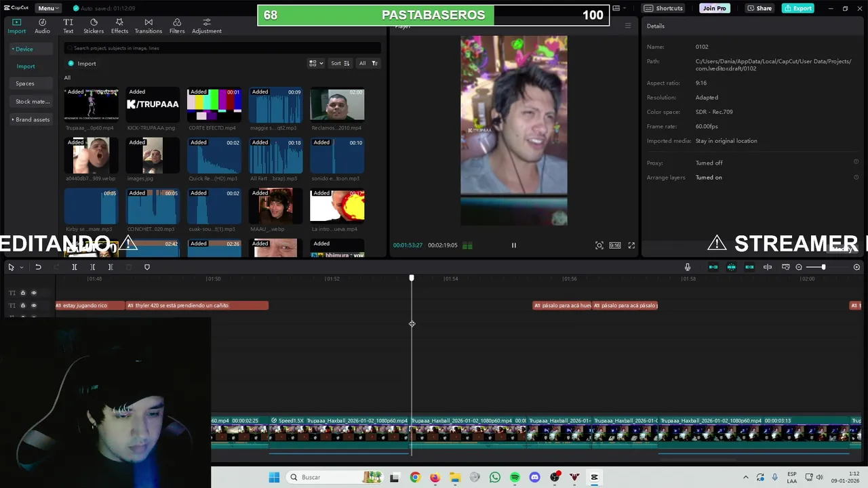Open the All filter dropdown
The height and width of the screenshot is (488, 868).
pyautogui.click(x=368, y=63)
